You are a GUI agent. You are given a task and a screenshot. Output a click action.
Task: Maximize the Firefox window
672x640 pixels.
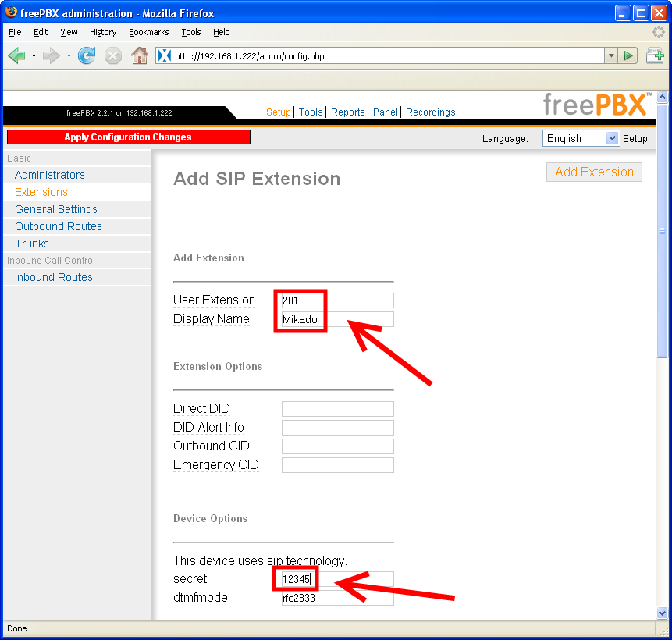pos(641,12)
